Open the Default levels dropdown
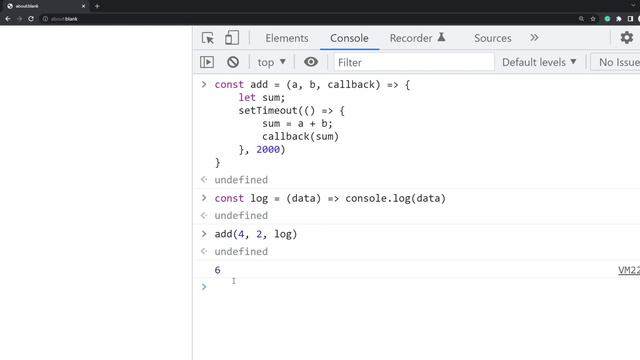640x360 pixels. pos(539,62)
